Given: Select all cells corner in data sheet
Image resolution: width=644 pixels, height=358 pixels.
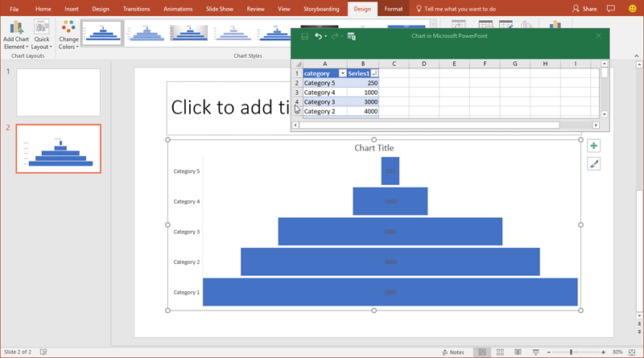Looking at the screenshot, I should tap(298, 64).
